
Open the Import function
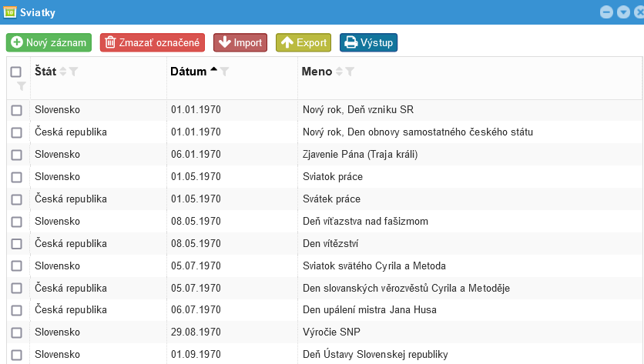pos(240,43)
